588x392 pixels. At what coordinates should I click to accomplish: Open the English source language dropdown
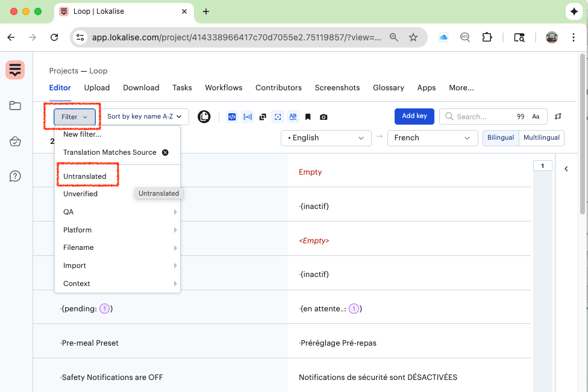coord(326,138)
